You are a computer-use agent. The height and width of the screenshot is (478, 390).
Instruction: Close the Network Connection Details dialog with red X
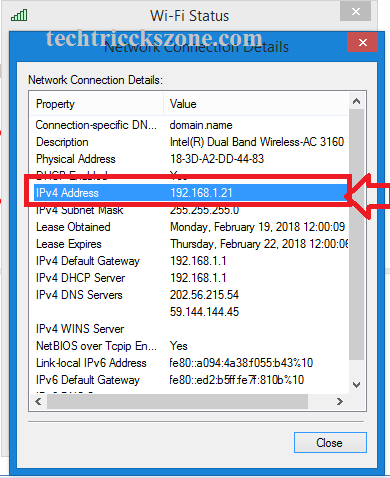tap(362, 42)
